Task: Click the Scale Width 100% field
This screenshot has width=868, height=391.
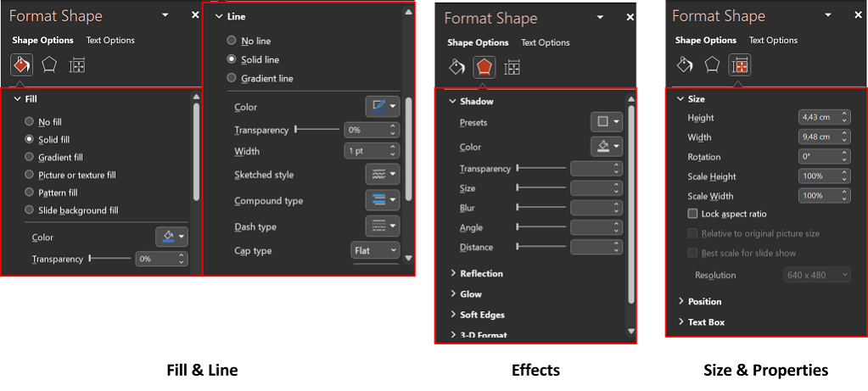Action: [824, 195]
